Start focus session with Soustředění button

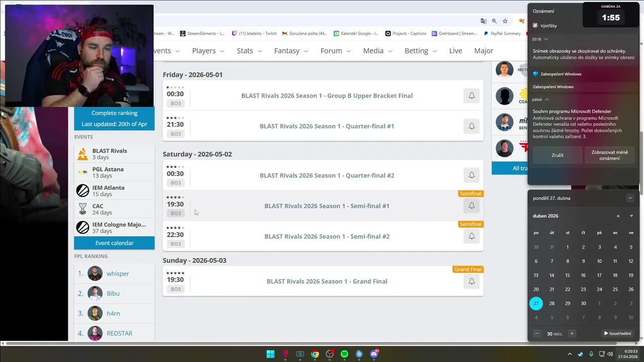tap(617, 333)
